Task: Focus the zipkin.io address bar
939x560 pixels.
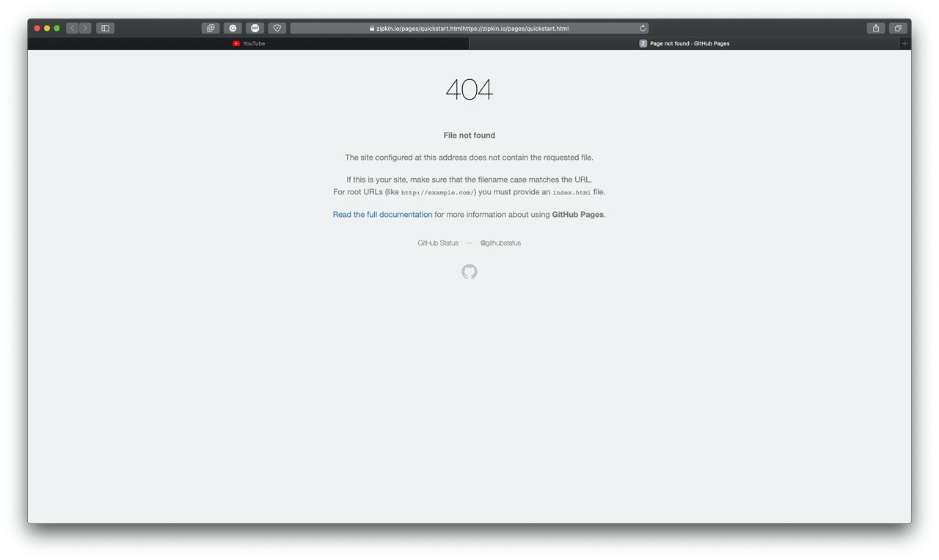Action: coord(469,28)
